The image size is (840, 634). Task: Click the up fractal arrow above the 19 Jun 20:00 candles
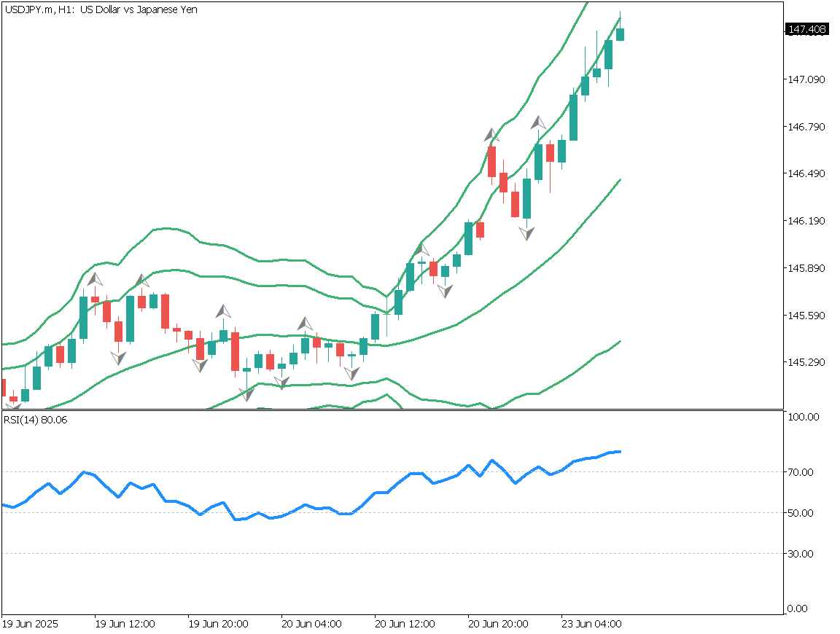(x=223, y=311)
